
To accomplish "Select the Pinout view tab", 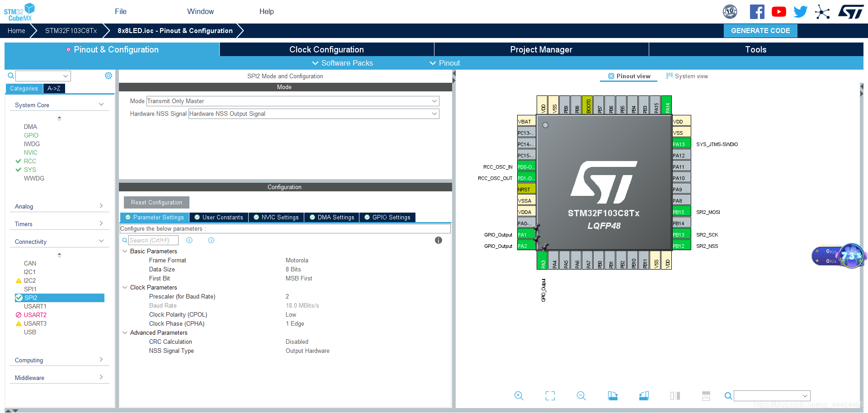I will [x=629, y=76].
